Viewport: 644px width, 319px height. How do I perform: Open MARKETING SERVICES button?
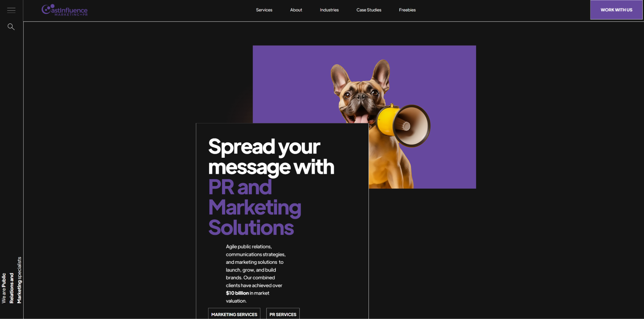click(x=234, y=314)
